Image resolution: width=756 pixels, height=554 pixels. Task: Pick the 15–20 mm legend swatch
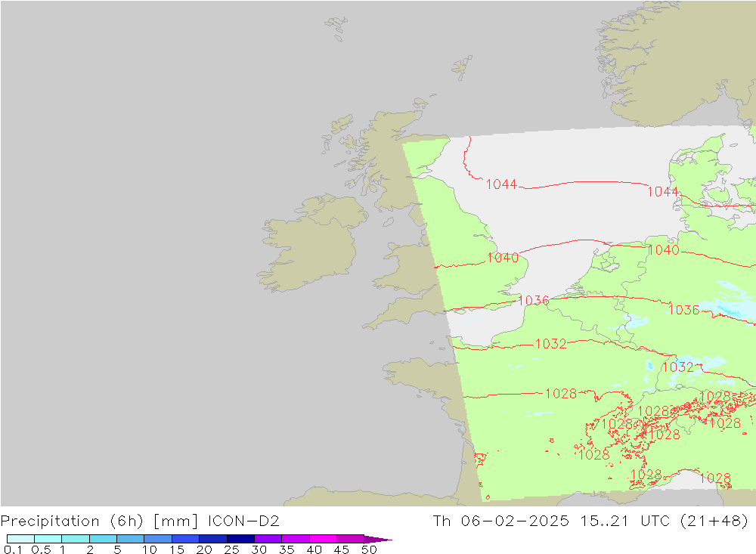(x=185, y=539)
